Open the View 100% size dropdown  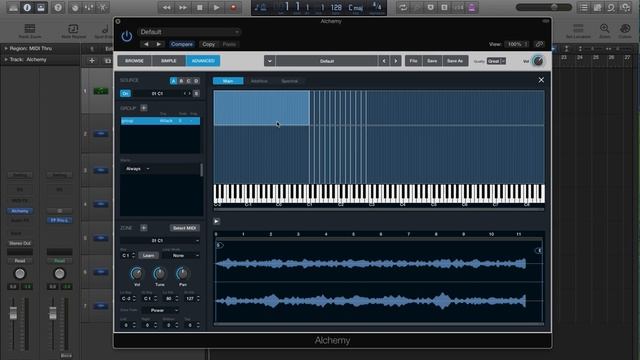[517, 44]
